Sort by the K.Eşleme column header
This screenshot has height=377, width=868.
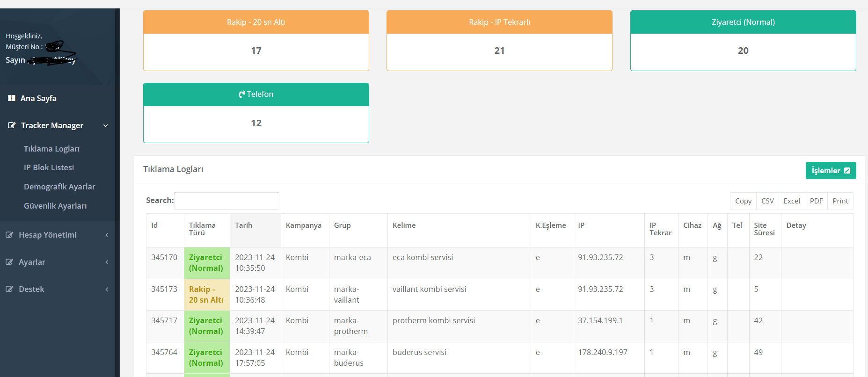[552, 230]
